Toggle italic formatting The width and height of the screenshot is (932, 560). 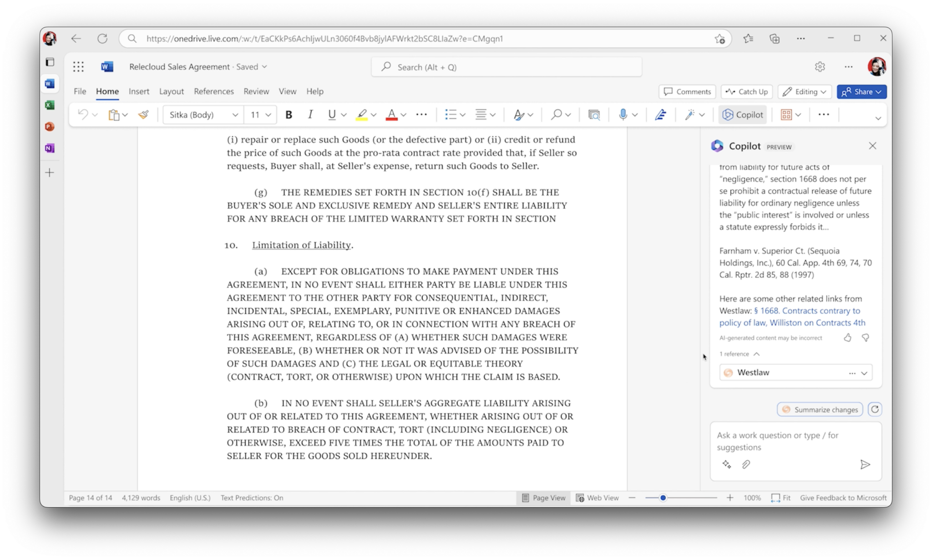(310, 115)
